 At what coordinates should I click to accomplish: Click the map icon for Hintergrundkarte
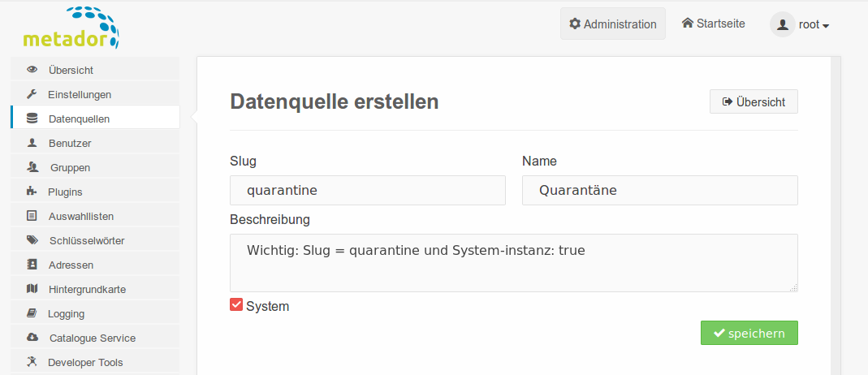(x=32, y=289)
